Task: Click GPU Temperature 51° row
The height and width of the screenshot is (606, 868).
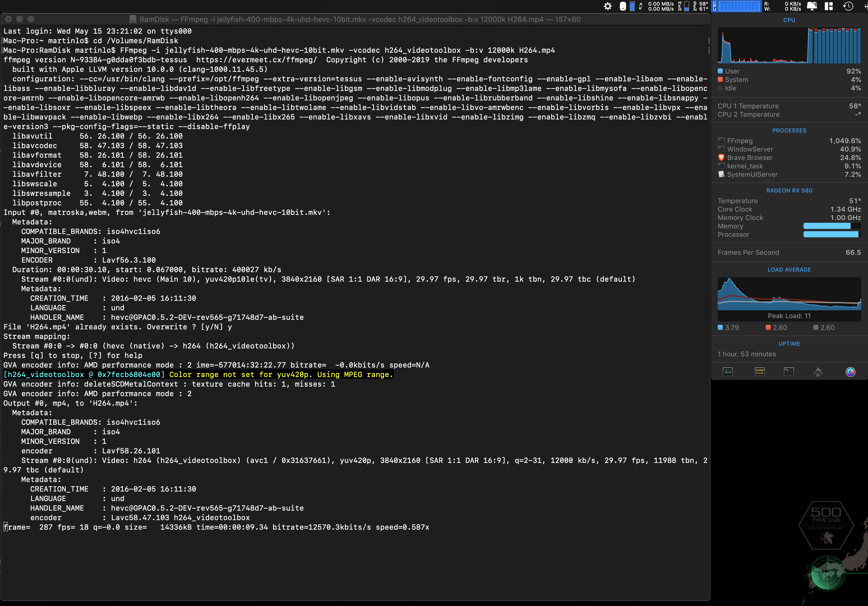Action: pyautogui.click(x=789, y=201)
